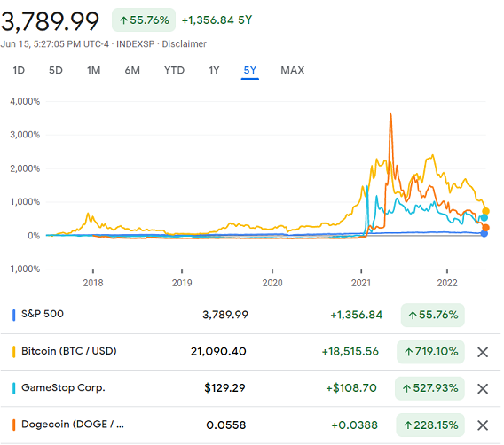
Task: Click the 2020 axis label
Action: coord(272,283)
